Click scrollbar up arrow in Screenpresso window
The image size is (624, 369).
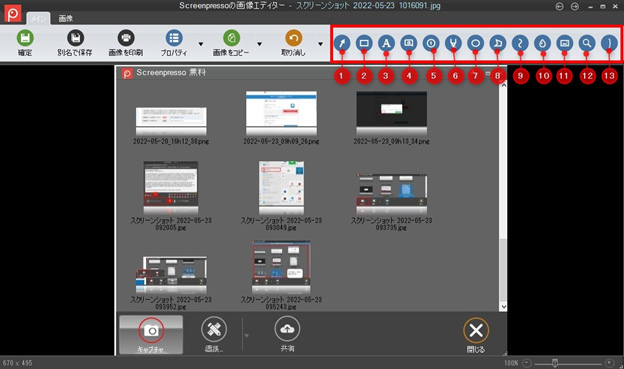[x=503, y=85]
